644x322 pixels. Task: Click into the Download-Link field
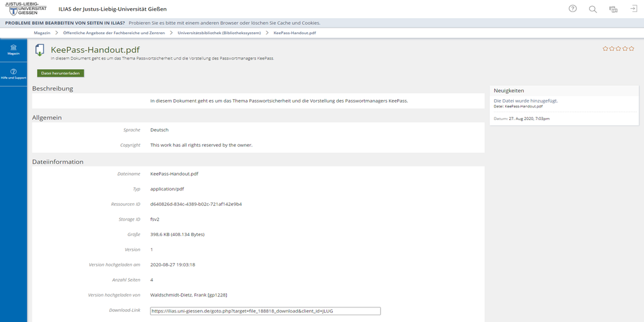click(266, 311)
